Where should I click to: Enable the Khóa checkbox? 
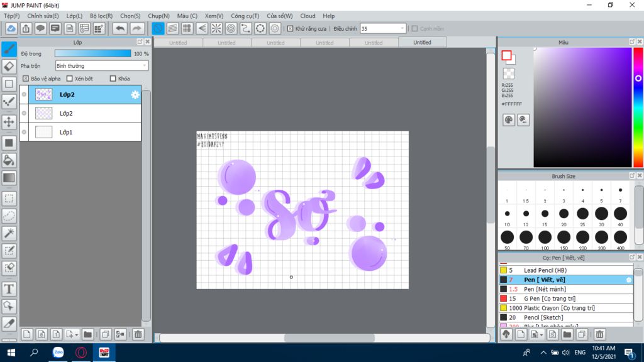pos(113,79)
